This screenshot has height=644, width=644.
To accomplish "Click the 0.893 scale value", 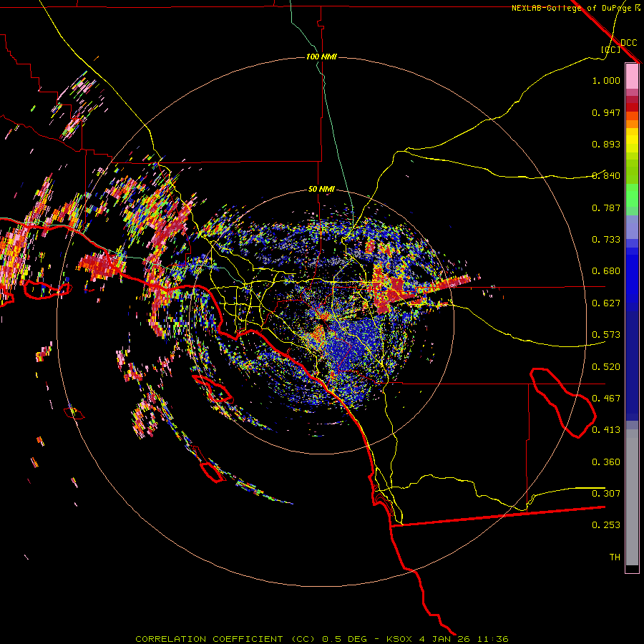I will [x=606, y=144].
